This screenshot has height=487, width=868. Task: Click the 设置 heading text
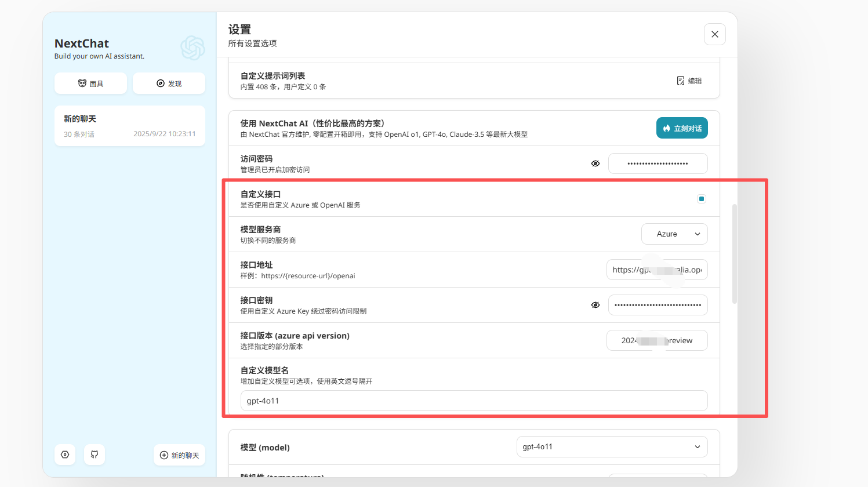tap(239, 30)
